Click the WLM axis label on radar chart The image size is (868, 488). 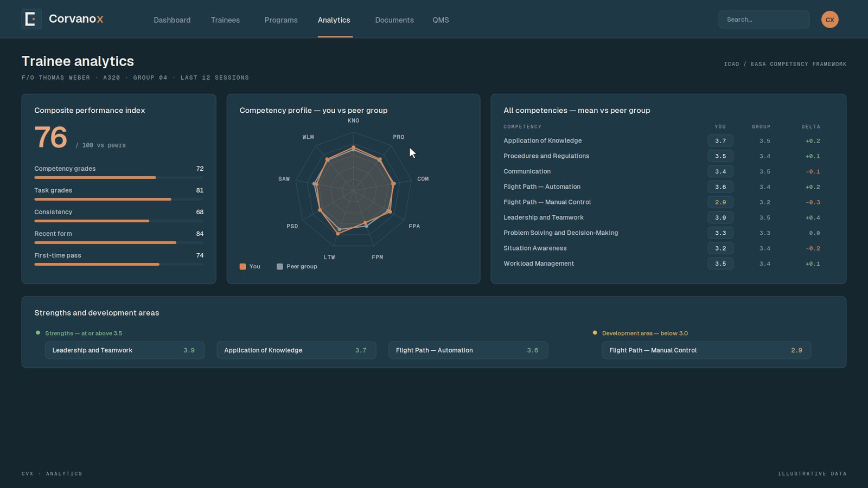click(x=308, y=137)
